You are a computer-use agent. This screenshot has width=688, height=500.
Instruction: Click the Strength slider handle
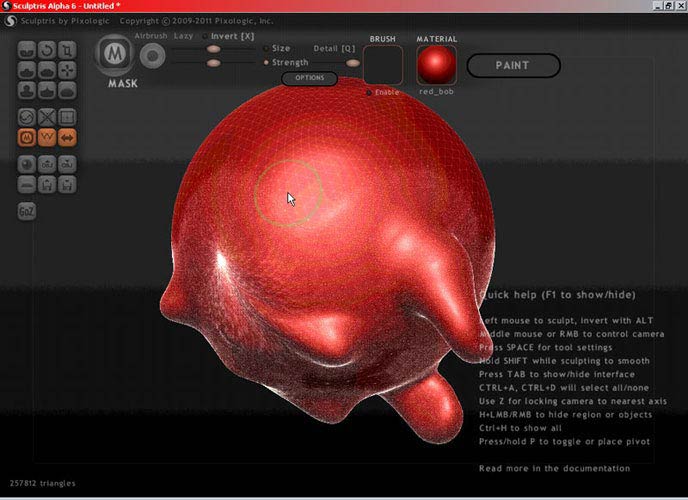213,63
